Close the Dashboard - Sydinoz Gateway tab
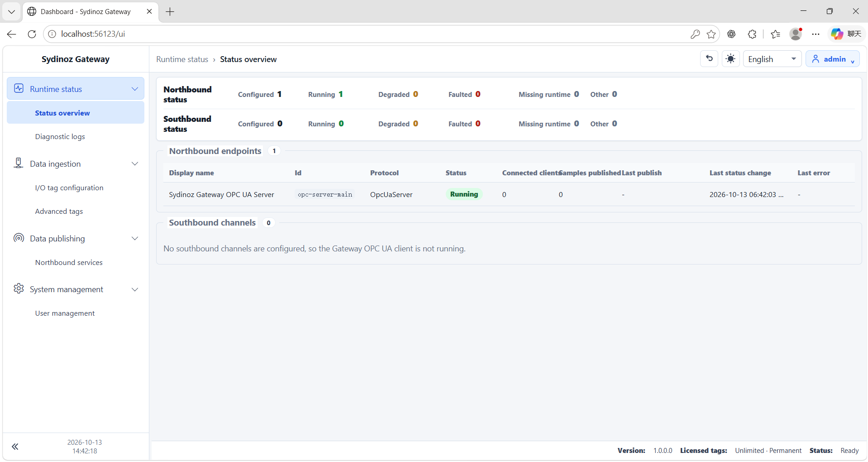Screen dimensions: 868x462 tap(149, 11)
